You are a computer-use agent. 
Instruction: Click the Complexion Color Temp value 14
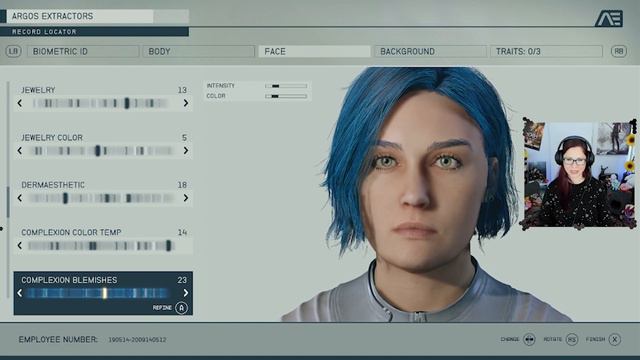[x=182, y=232]
